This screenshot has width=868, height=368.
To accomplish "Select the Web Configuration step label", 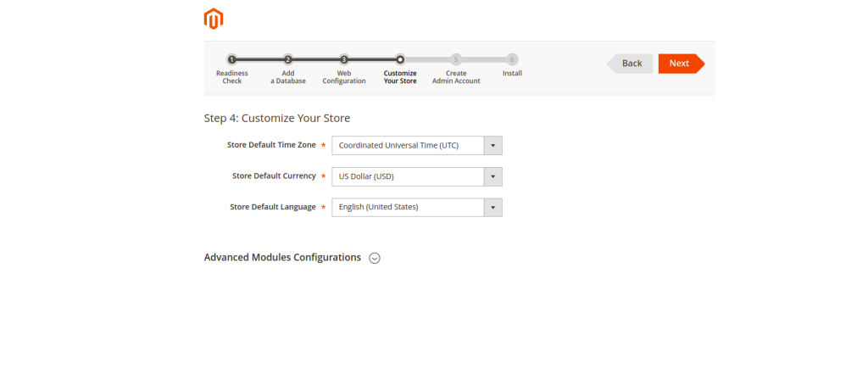I will tap(344, 77).
